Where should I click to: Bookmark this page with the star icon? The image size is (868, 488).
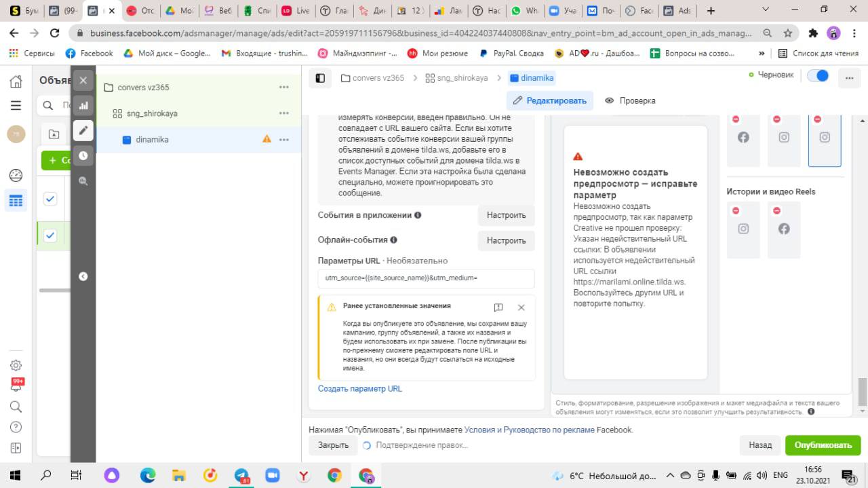[x=787, y=33]
